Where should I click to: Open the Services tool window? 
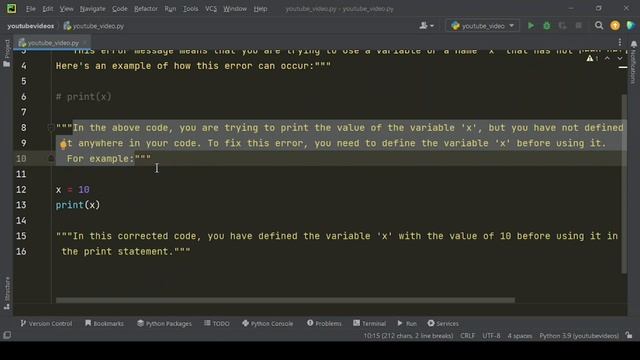point(443,323)
